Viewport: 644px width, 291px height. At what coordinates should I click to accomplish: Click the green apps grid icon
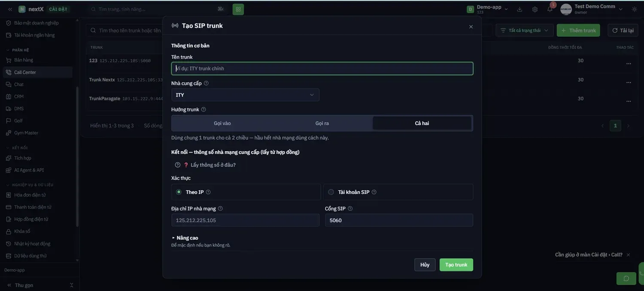point(238,9)
